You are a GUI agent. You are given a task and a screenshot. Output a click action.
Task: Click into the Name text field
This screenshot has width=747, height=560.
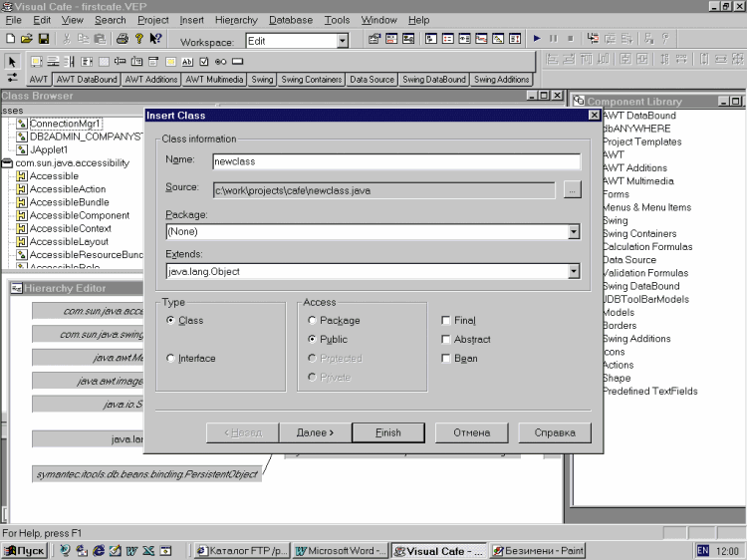coord(395,161)
